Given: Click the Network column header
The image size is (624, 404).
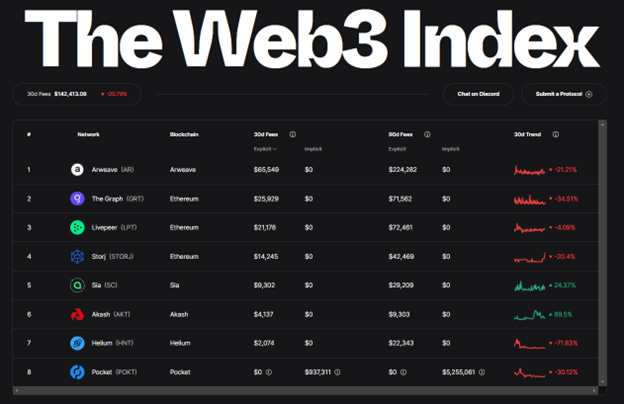Looking at the screenshot, I should (x=88, y=135).
